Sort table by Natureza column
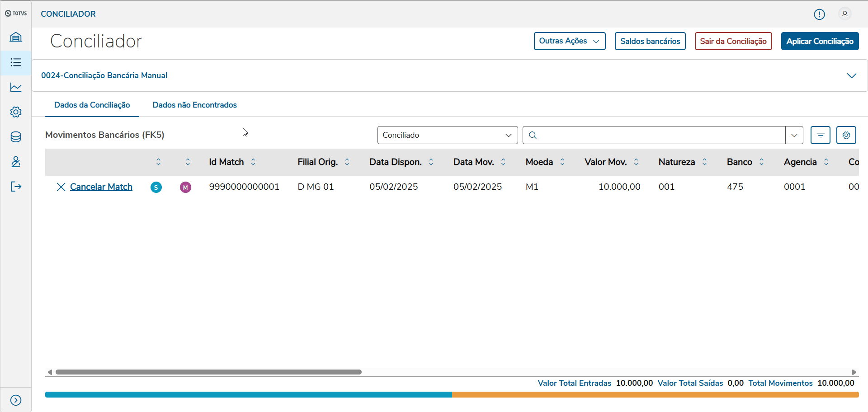 coord(704,162)
